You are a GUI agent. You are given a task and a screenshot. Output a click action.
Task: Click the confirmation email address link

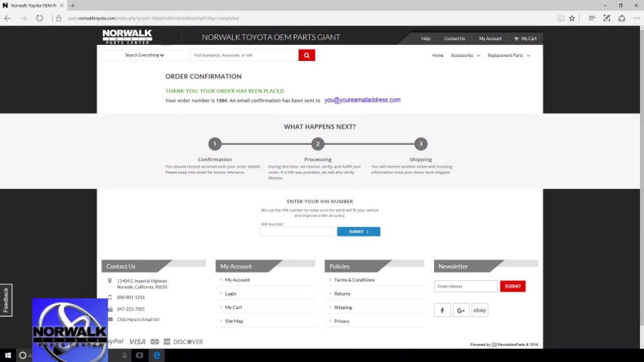[362, 100]
